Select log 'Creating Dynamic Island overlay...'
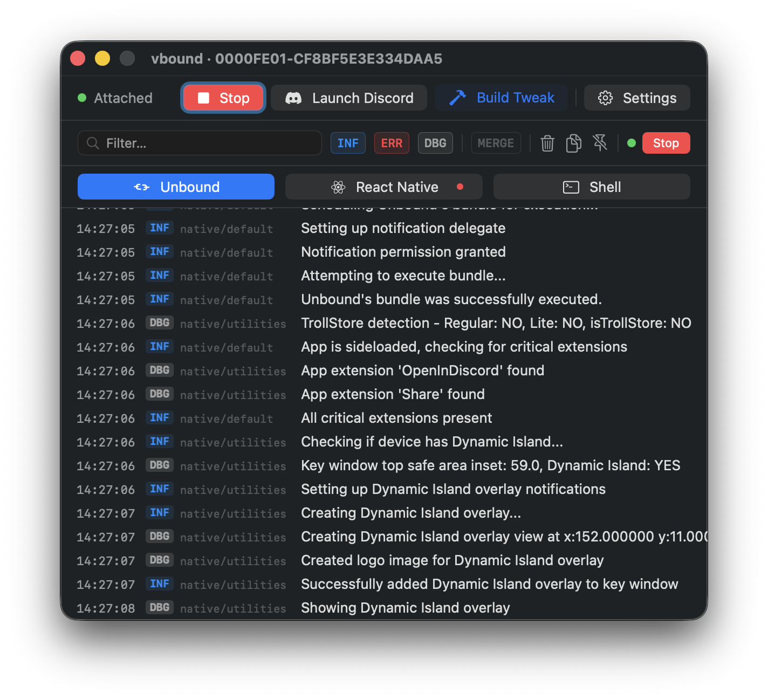 (384, 513)
